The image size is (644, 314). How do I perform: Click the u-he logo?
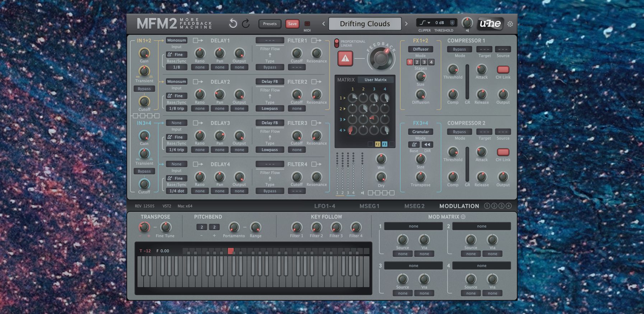pos(490,24)
